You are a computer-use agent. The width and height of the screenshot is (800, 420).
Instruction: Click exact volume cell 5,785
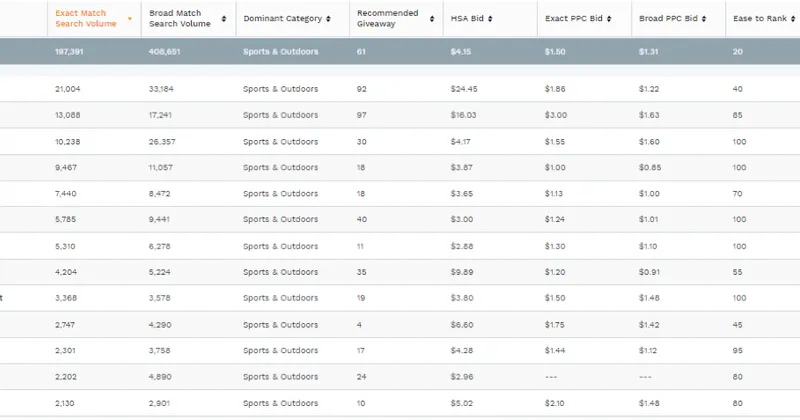click(x=65, y=219)
